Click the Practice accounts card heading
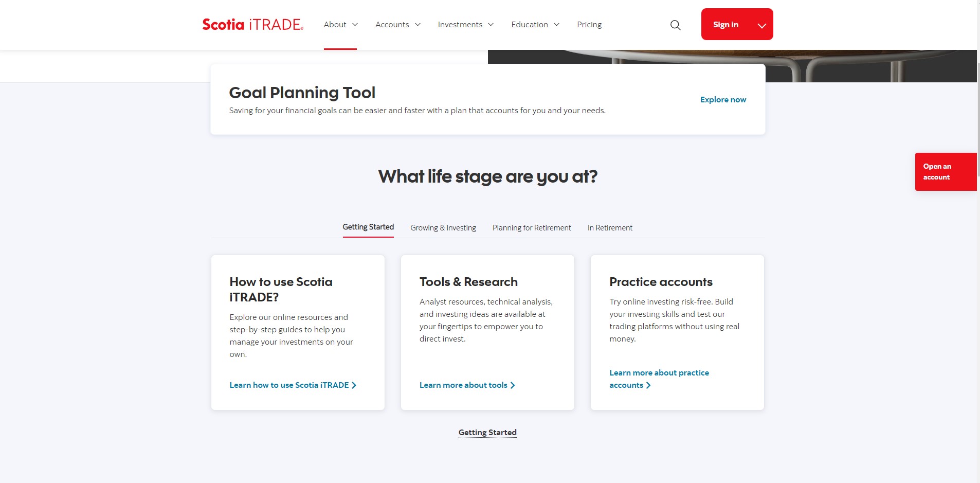 pyautogui.click(x=661, y=282)
